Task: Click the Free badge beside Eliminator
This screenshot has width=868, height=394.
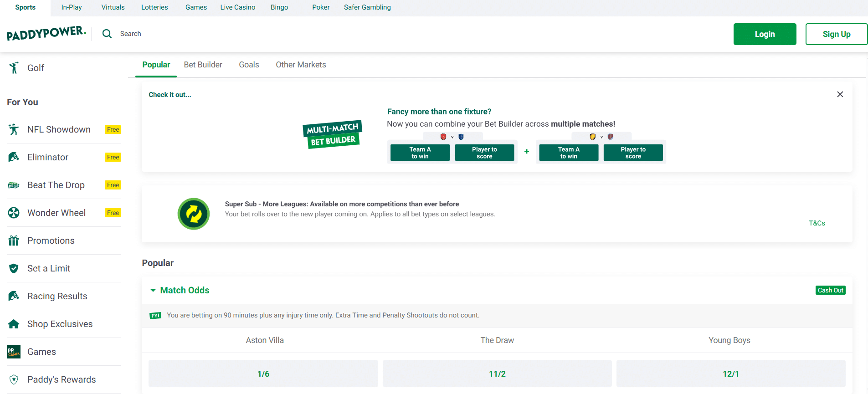Action: click(113, 157)
